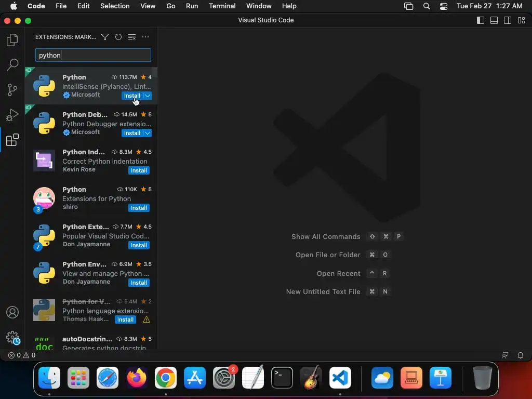The image size is (532, 399).
Task: Open the Selection menu
Action: (x=115, y=6)
